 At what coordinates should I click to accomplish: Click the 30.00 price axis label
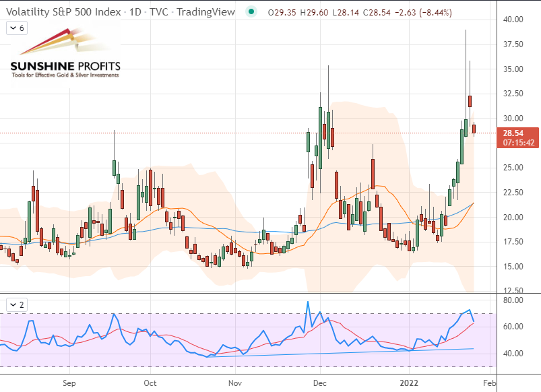513,119
